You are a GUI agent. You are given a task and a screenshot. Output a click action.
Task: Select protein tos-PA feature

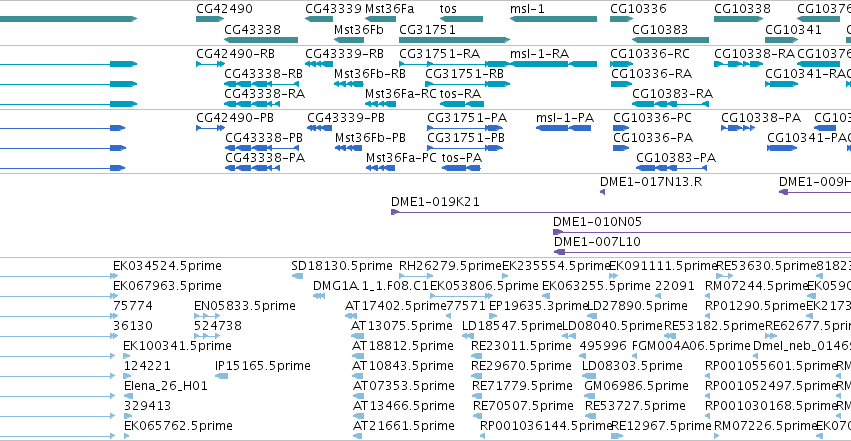pyautogui.click(x=461, y=168)
